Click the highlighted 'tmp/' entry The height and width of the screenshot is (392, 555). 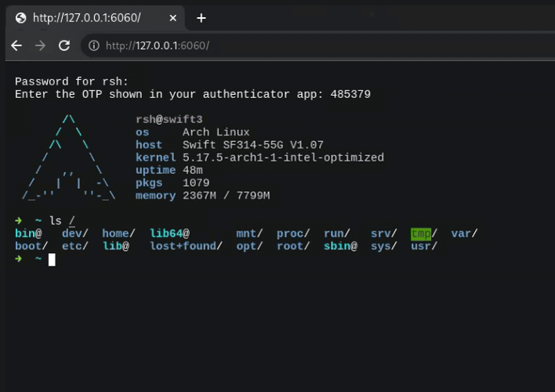424,234
